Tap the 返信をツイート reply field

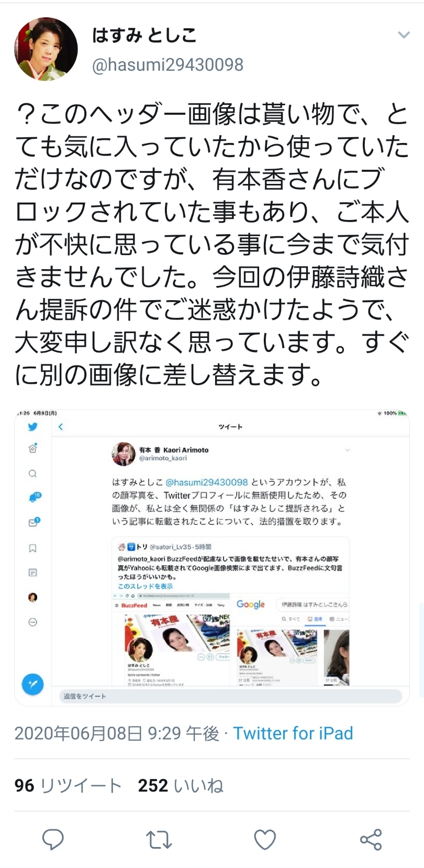[x=230, y=696]
